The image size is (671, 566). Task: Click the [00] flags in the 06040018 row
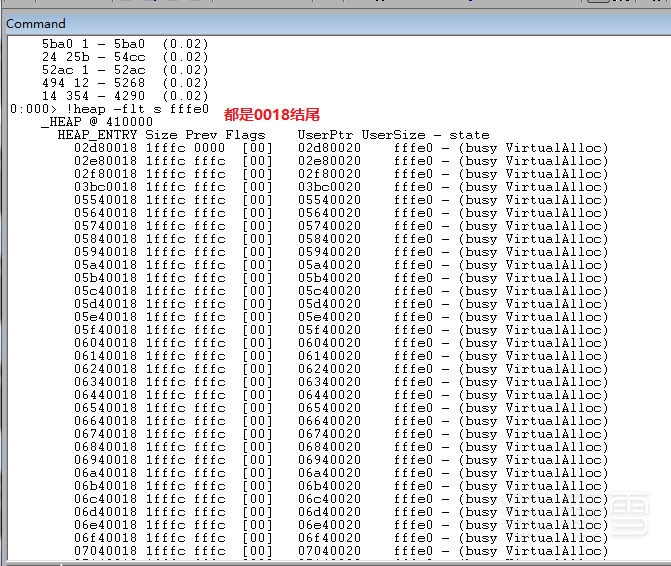click(x=257, y=343)
